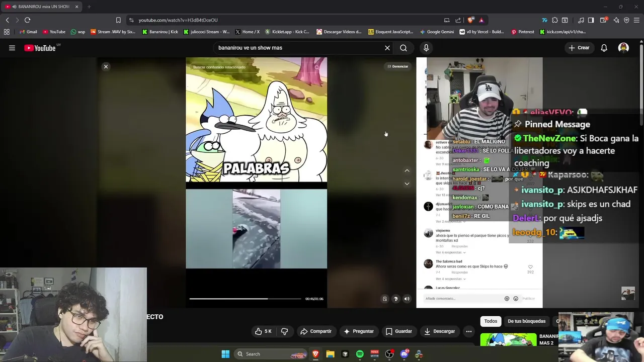Open YouTube notifications bell
644x362 pixels.
604,48
